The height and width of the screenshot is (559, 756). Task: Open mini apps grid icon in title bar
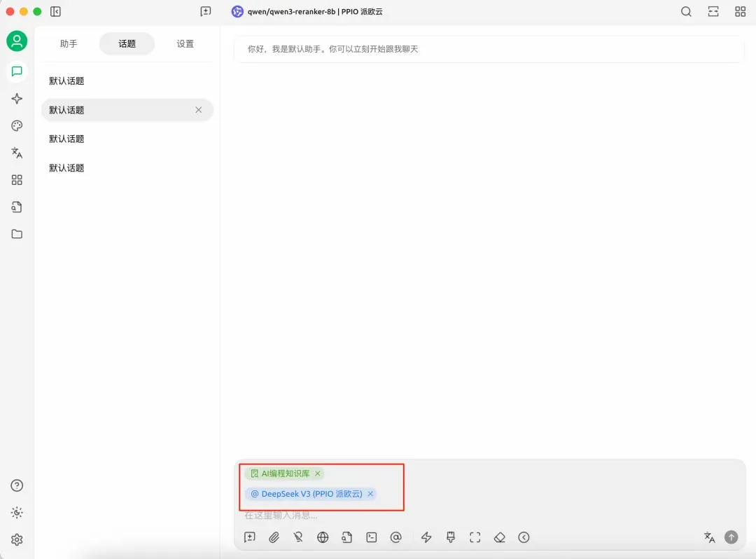pyautogui.click(x=740, y=12)
